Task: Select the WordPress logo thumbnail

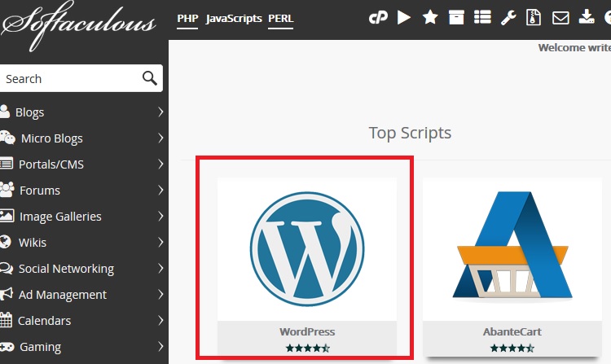Action: point(307,249)
